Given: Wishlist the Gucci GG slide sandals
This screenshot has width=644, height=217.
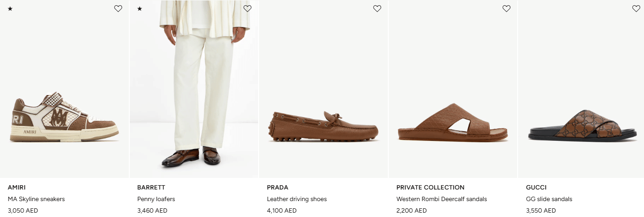Looking at the screenshot, I should pyautogui.click(x=636, y=9).
